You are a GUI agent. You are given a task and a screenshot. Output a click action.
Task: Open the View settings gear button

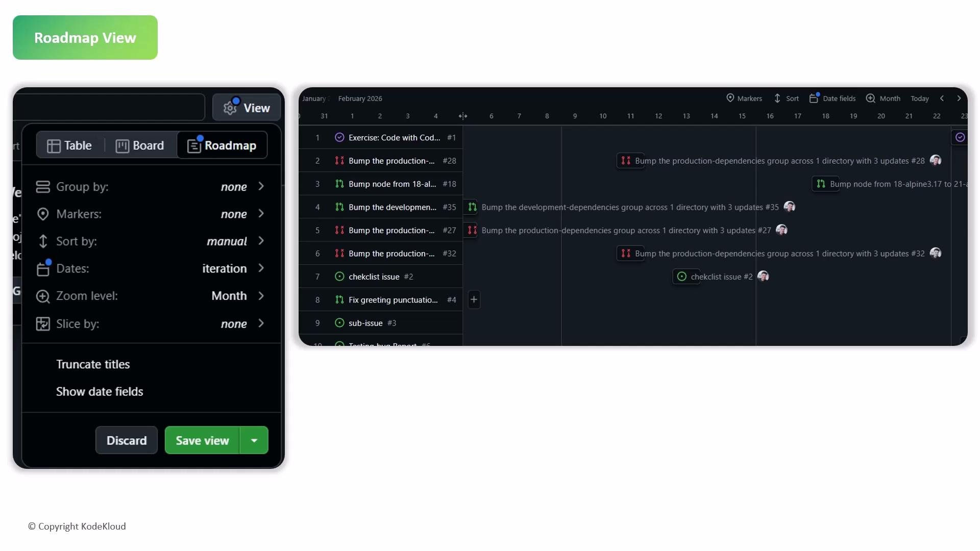tap(247, 108)
